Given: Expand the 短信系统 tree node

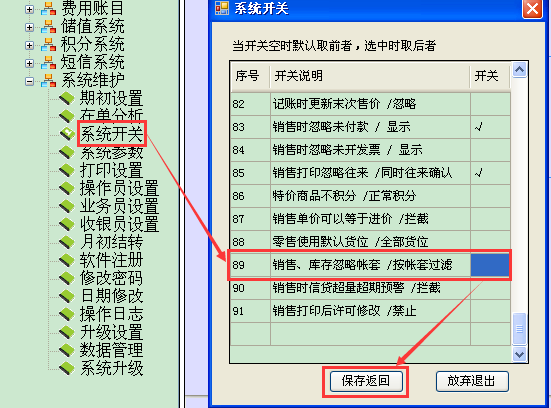Looking at the screenshot, I should [30, 63].
